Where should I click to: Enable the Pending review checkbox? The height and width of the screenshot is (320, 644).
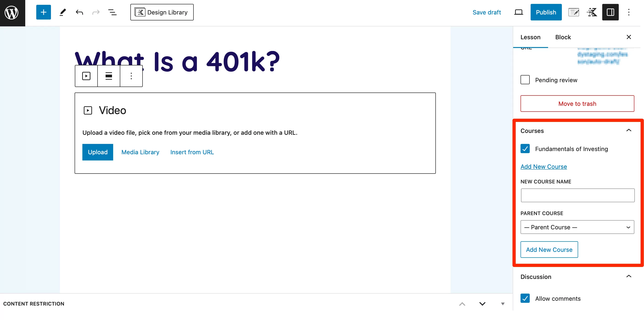[x=525, y=80]
